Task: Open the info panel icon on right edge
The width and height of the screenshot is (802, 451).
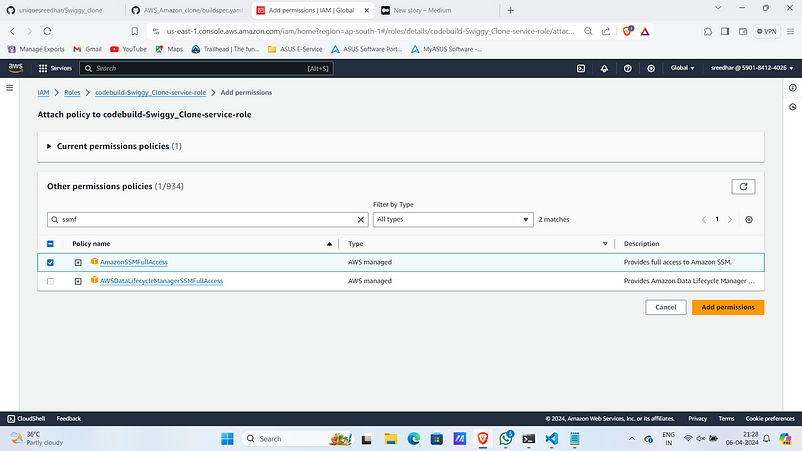Action: click(792, 88)
